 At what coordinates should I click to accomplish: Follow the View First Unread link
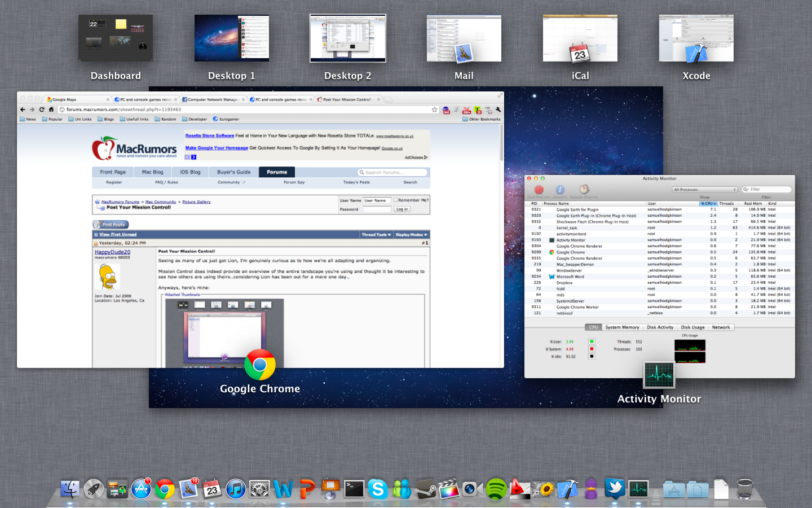click(x=118, y=234)
